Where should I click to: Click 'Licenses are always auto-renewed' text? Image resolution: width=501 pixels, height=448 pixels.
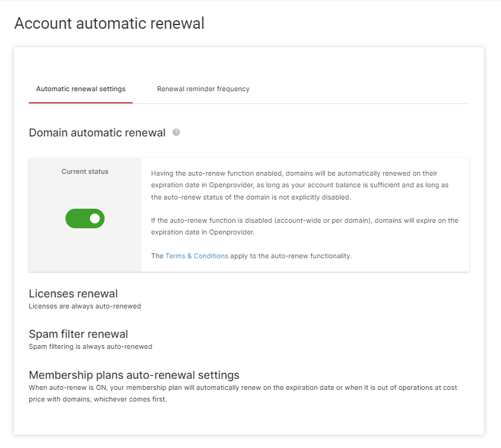point(84,306)
